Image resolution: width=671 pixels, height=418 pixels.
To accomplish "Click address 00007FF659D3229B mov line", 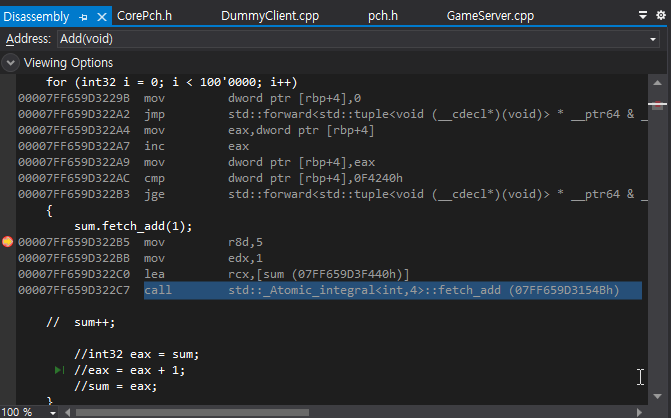I will tap(190, 98).
